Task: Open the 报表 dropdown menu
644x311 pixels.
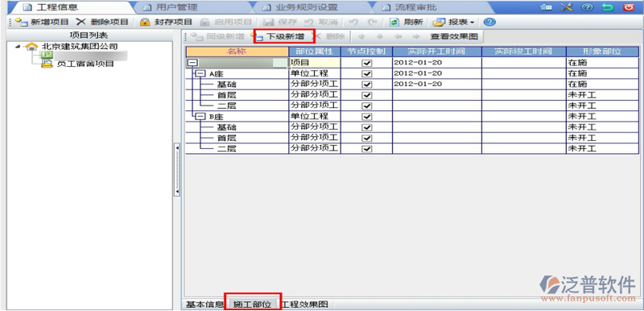Action: tap(453, 23)
